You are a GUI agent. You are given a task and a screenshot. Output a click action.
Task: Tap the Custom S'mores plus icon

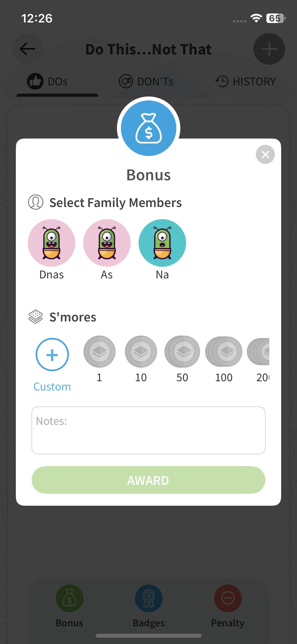click(52, 355)
